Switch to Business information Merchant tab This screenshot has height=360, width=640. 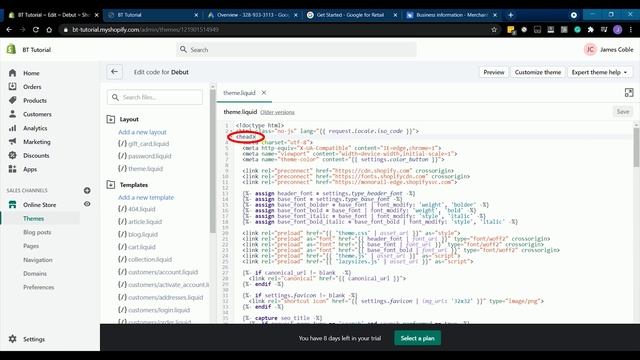pos(451,15)
